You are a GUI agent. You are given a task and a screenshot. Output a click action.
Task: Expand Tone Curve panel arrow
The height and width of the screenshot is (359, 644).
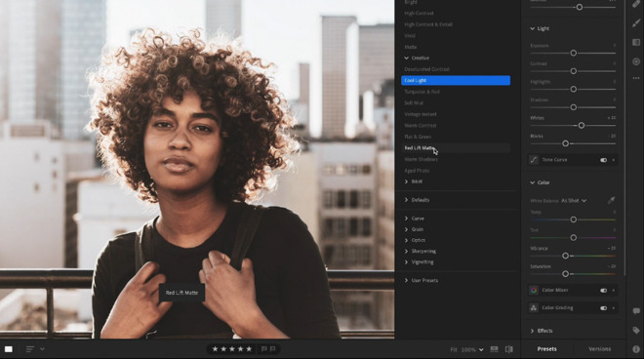click(614, 160)
